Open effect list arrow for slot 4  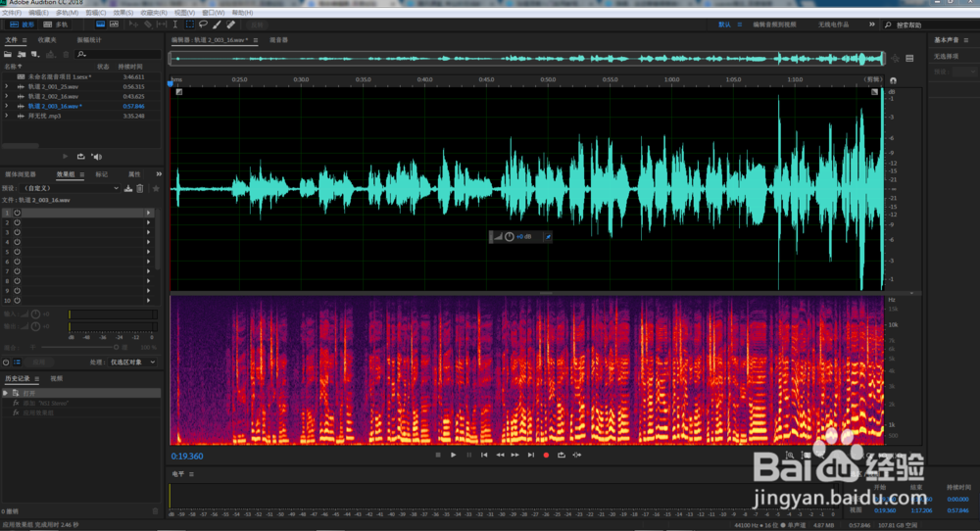(149, 242)
